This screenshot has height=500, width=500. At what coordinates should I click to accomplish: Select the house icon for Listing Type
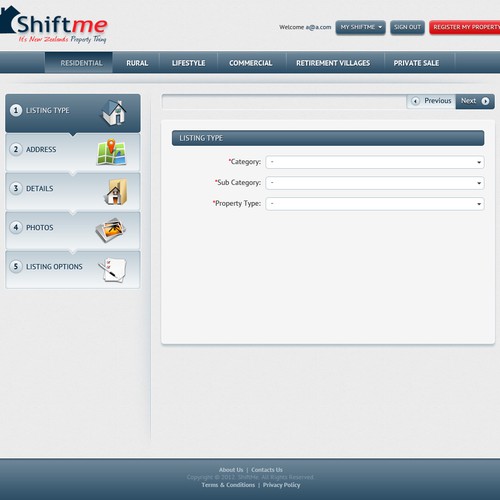(114, 113)
